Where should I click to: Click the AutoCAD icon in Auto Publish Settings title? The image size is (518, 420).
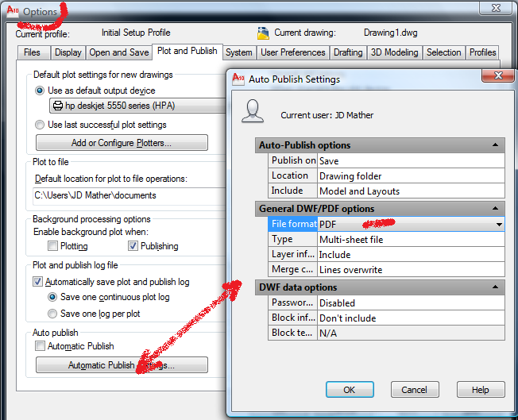[238, 79]
